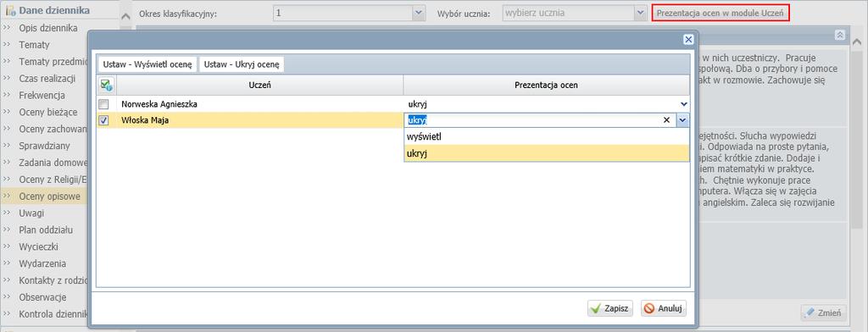Click the chevron icon beside Wycieczki
868x332 pixels.
point(7,246)
